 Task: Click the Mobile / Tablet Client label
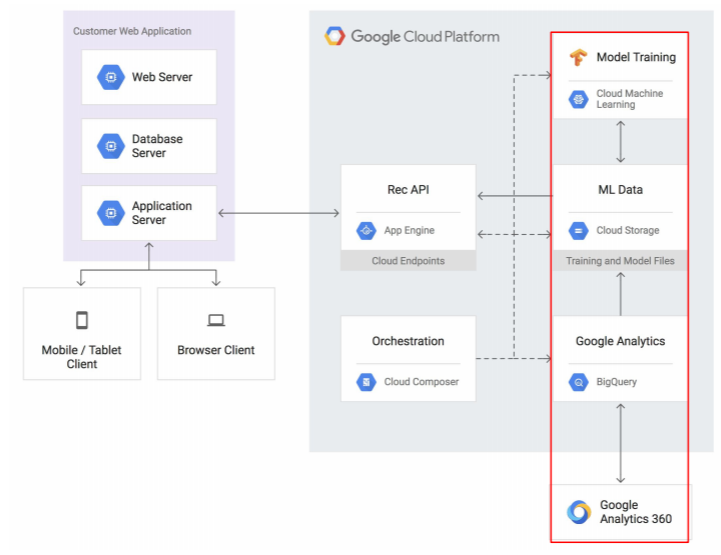click(x=81, y=357)
